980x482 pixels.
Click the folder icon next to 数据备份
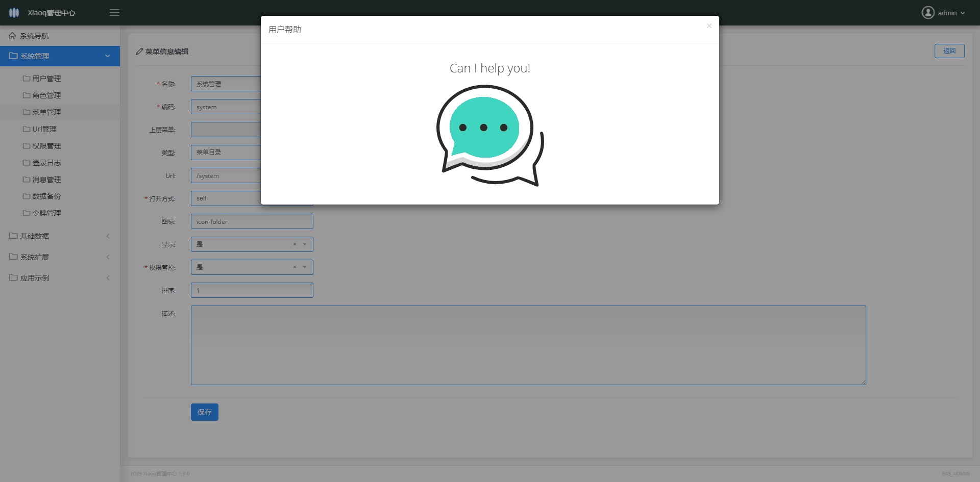pos(26,196)
